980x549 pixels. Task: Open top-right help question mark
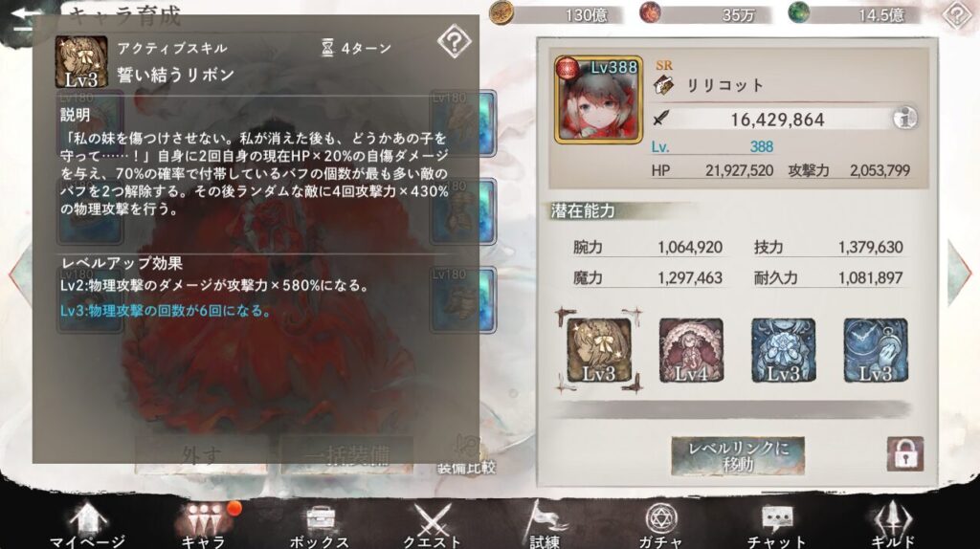point(957,15)
